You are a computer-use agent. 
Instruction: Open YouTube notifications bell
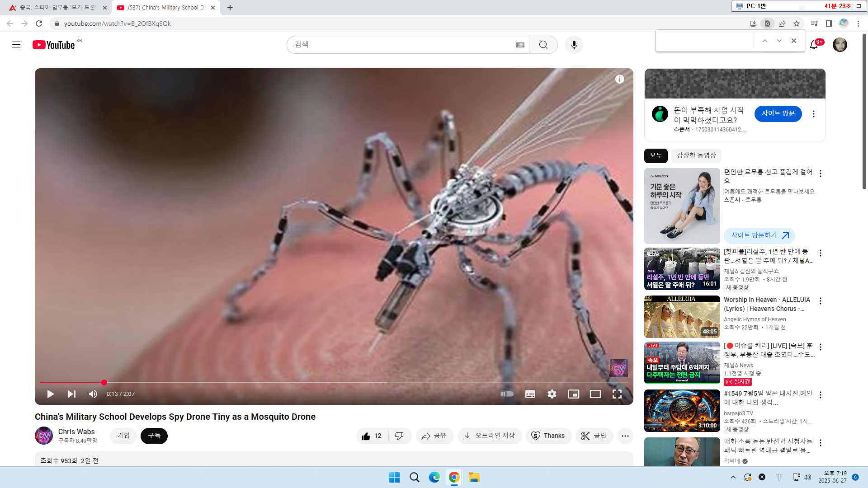tap(814, 45)
